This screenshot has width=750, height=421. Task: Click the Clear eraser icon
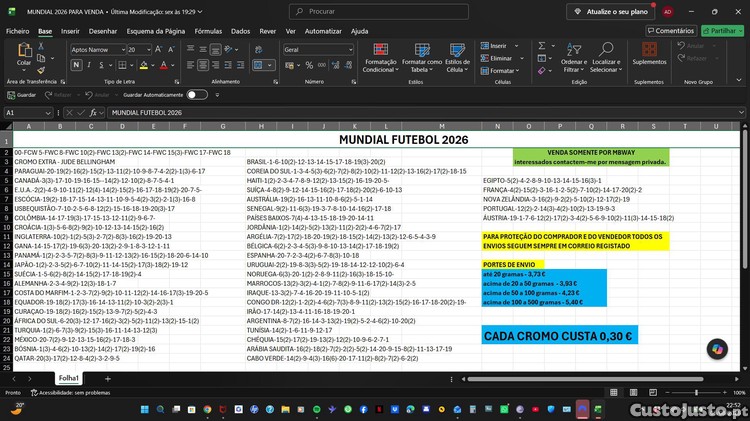pyautogui.click(x=541, y=71)
